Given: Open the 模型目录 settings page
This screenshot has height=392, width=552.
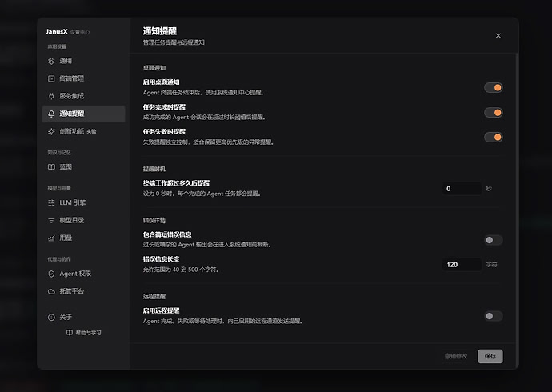Looking at the screenshot, I should pyautogui.click(x=83, y=220).
